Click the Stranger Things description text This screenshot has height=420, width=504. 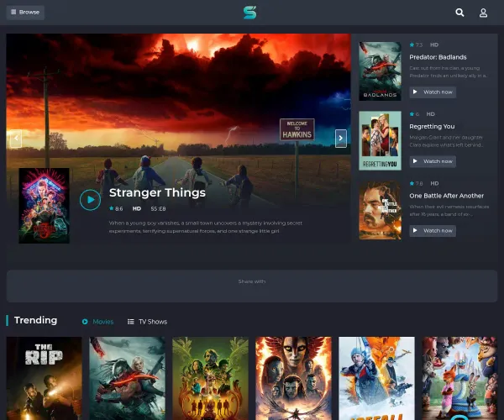click(x=206, y=227)
